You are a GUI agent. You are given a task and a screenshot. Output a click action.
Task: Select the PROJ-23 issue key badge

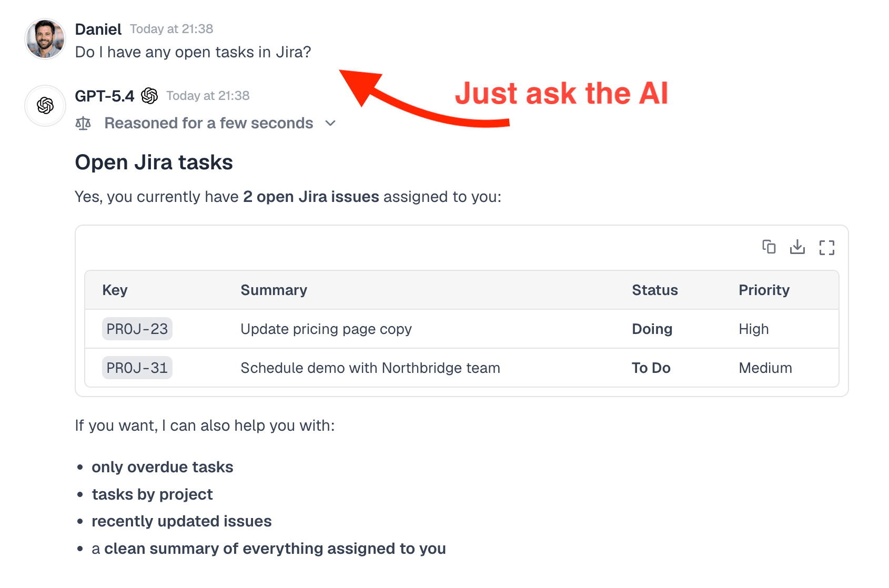[137, 329]
